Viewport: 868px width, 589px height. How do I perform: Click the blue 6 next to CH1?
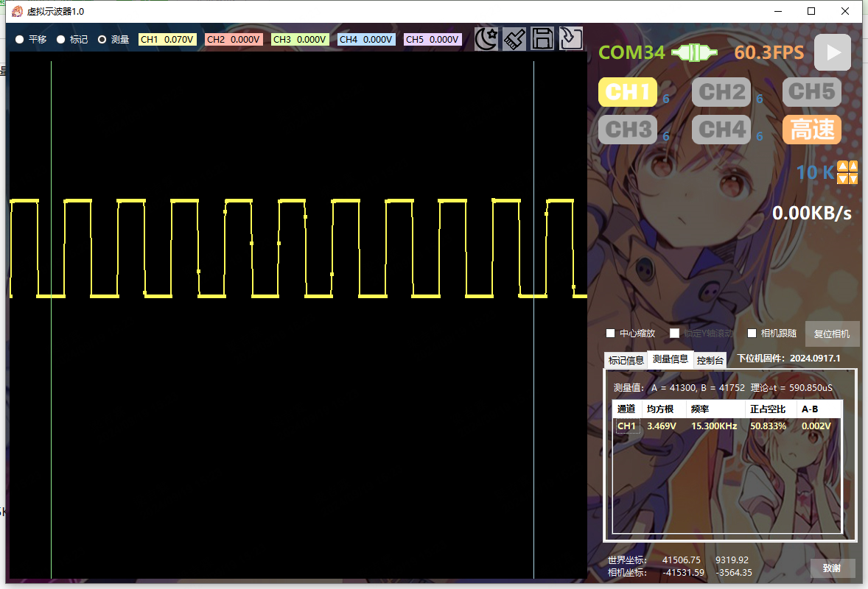click(x=666, y=99)
